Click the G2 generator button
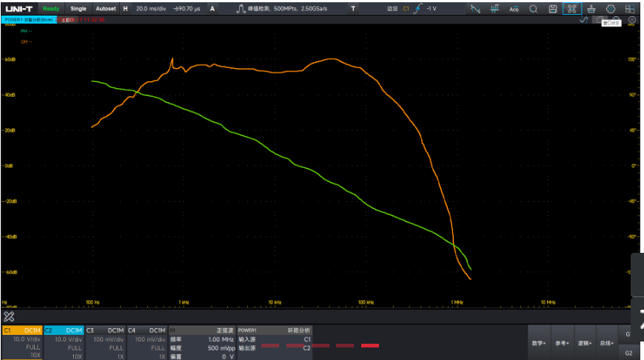 (628, 353)
